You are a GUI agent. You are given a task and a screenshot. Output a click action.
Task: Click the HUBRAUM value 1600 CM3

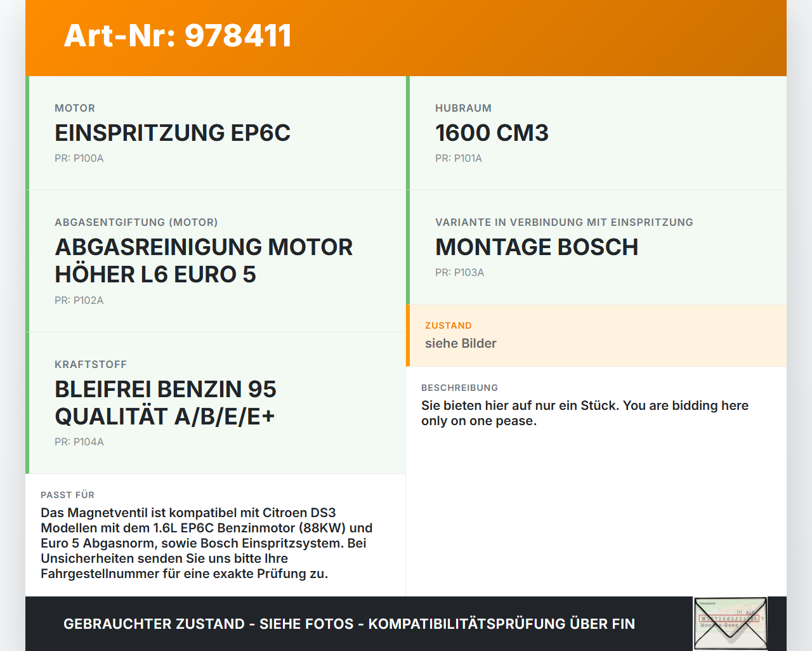tap(492, 134)
